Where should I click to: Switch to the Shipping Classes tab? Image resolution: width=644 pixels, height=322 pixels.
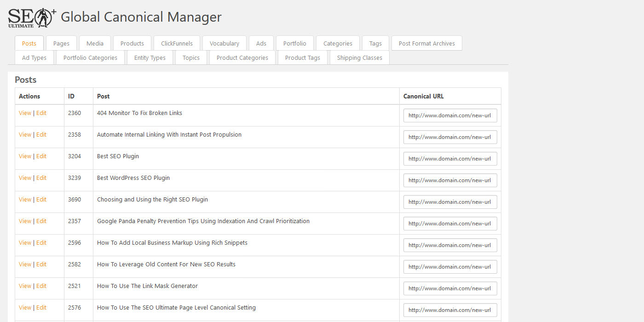tap(359, 57)
